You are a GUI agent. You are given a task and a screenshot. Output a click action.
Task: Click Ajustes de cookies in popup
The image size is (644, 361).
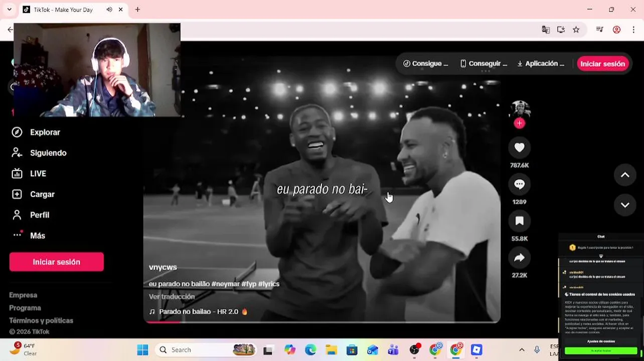601,341
